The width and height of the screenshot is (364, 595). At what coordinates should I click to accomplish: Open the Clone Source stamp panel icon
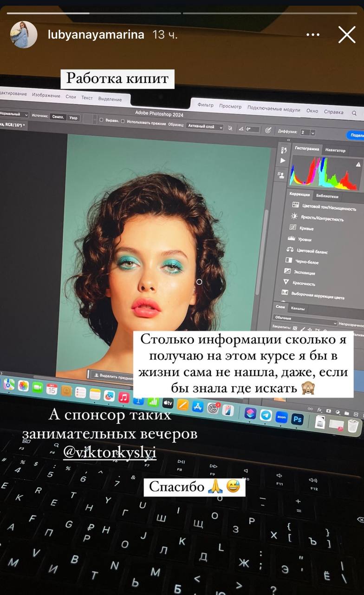282,174
